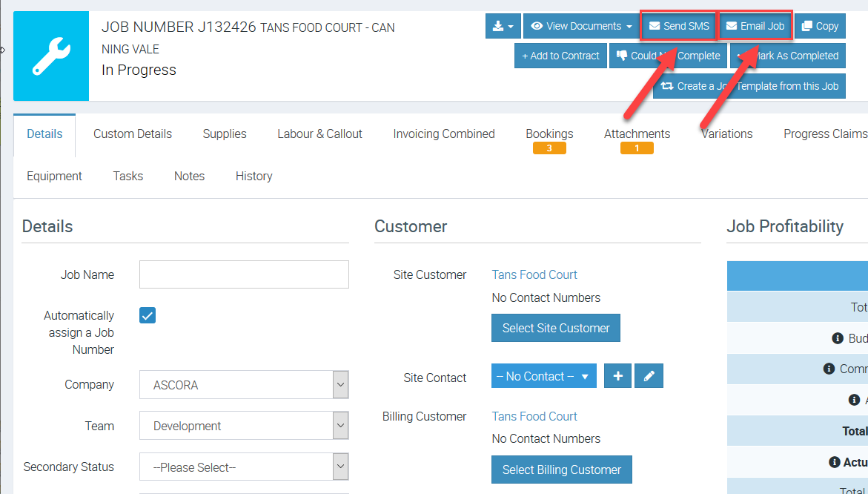
Task: Expand the Team dropdown showing Development
Action: (x=244, y=426)
